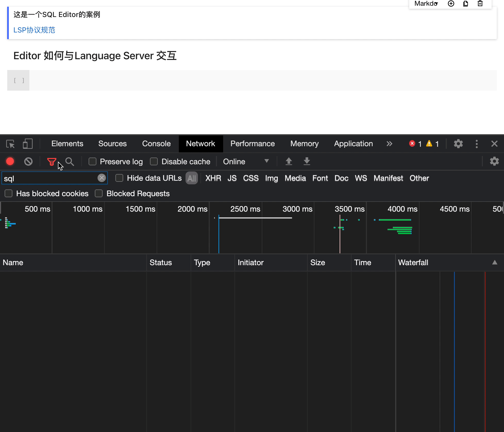504x432 pixels.
Task: Delete the cell with trash icon
Action: coord(480,4)
